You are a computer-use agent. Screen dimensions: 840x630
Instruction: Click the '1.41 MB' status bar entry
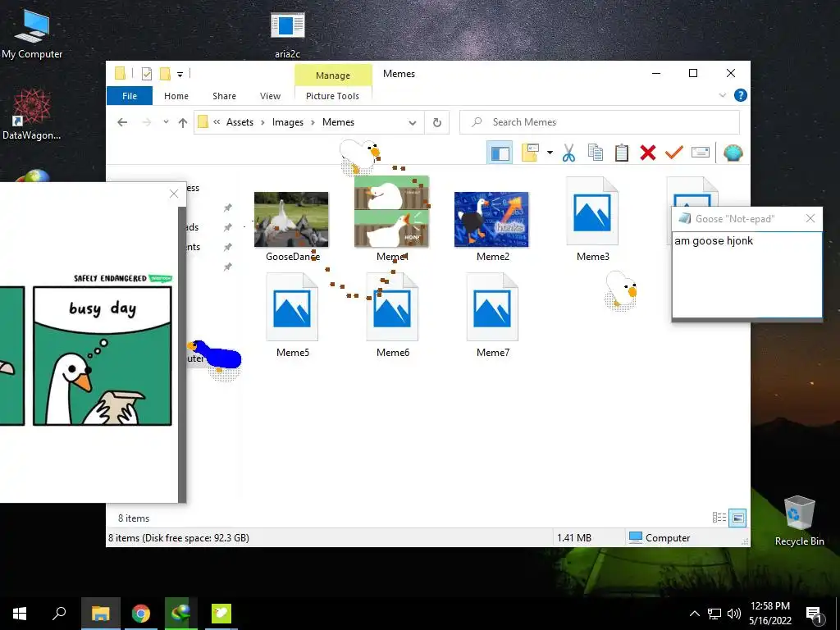click(x=573, y=538)
